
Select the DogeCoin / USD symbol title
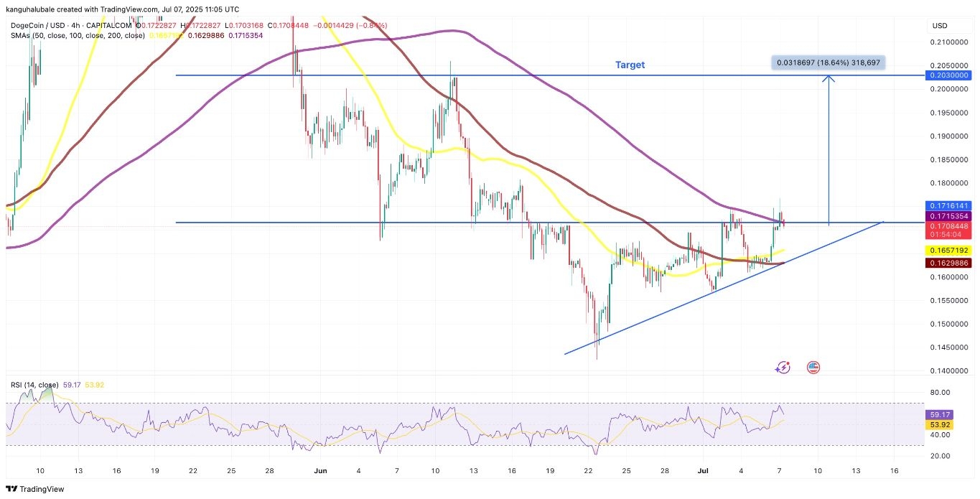[38, 26]
